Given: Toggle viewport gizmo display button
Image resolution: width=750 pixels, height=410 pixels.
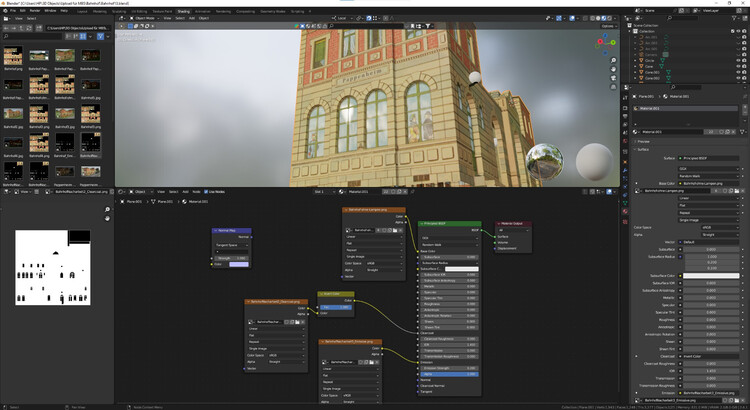Looking at the screenshot, I should click(559, 18).
